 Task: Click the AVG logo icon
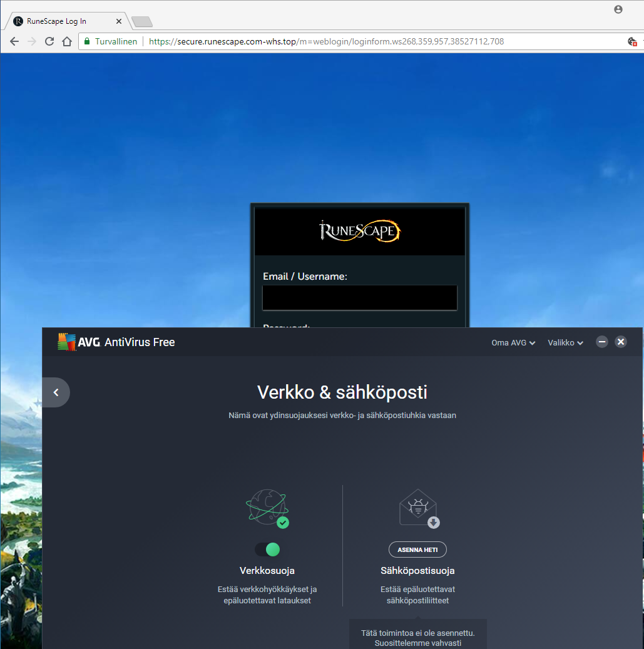point(66,342)
